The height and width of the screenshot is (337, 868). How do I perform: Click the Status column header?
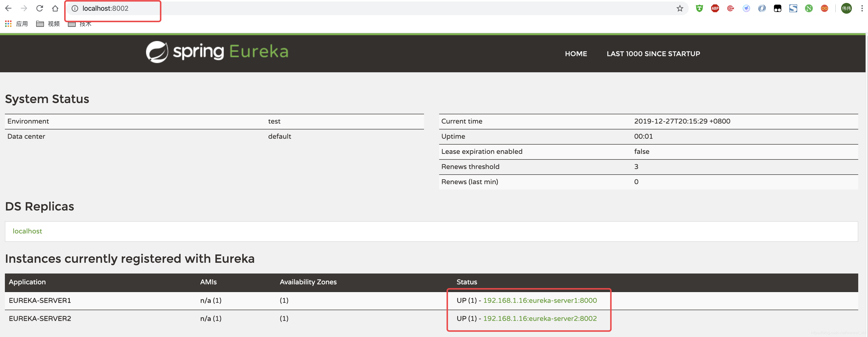click(x=467, y=282)
